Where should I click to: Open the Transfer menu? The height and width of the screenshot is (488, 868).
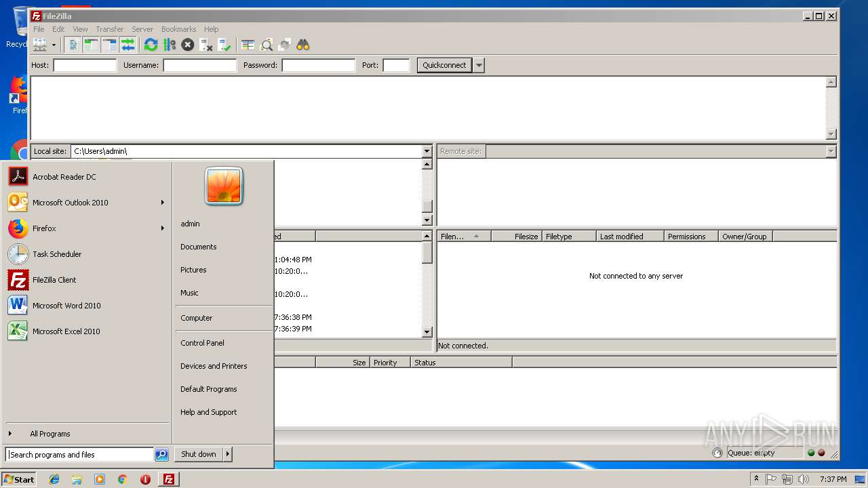click(110, 29)
